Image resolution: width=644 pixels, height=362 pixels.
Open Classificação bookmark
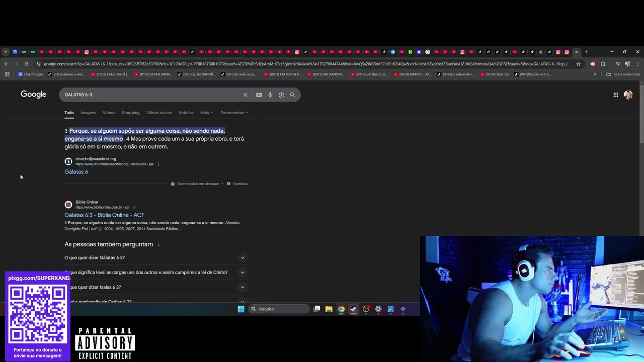[30, 74]
